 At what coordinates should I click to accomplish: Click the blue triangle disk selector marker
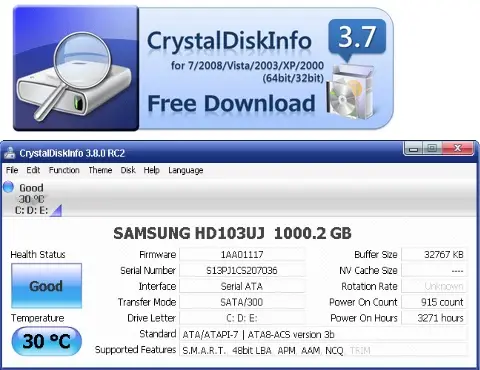(x=57, y=211)
